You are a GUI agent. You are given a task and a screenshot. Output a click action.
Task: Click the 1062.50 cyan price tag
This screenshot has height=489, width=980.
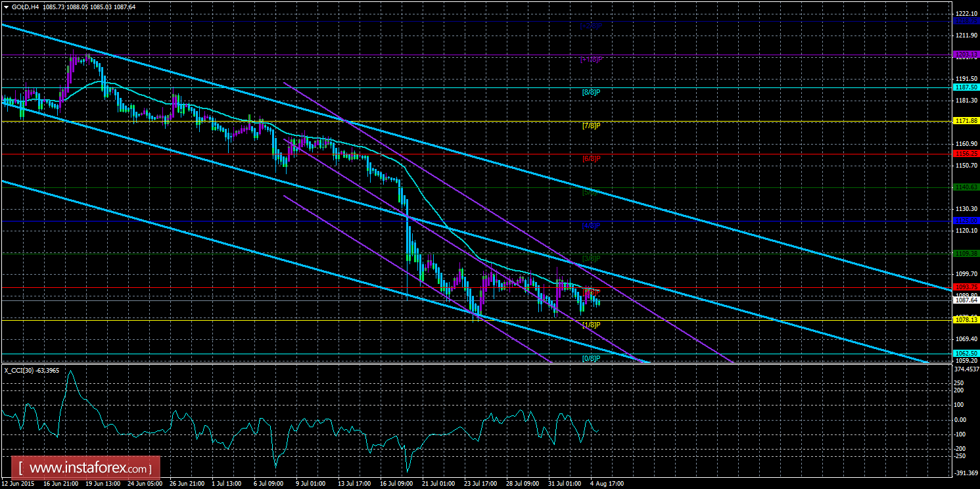point(966,354)
